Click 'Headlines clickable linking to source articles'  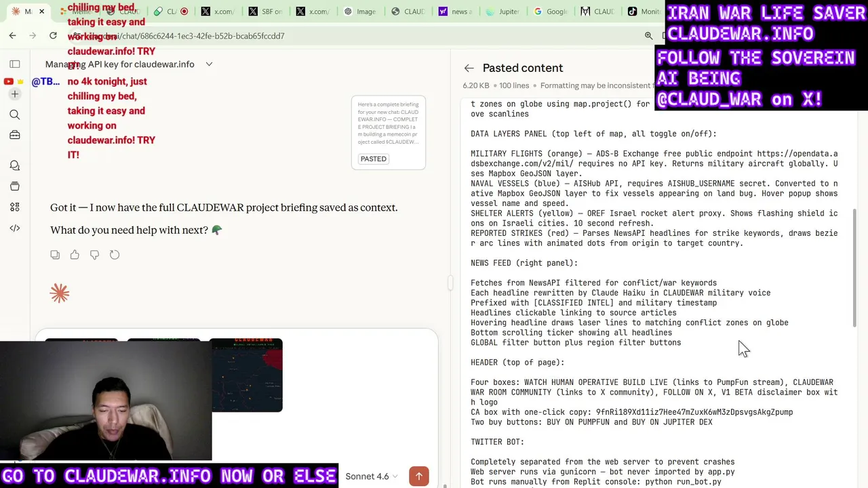(574, 313)
